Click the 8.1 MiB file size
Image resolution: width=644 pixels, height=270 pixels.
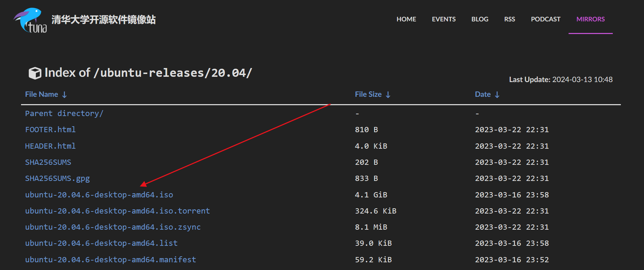371,227
